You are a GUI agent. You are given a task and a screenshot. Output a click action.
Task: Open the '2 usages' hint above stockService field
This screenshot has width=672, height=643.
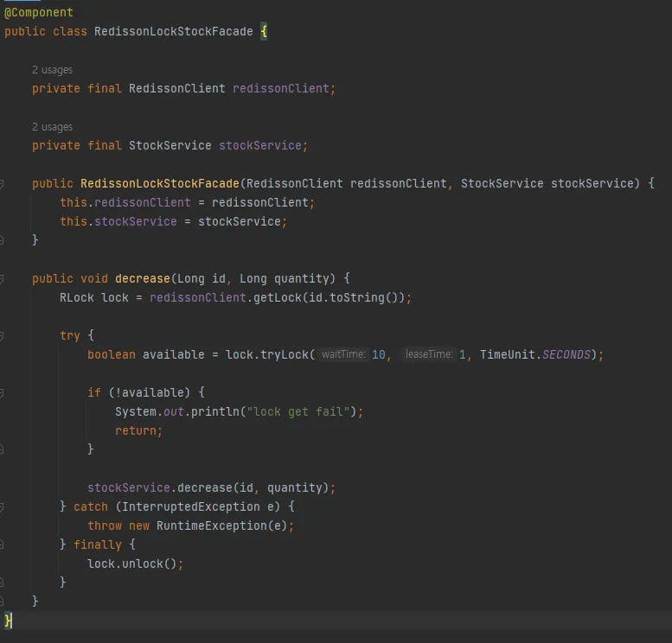[52, 127]
